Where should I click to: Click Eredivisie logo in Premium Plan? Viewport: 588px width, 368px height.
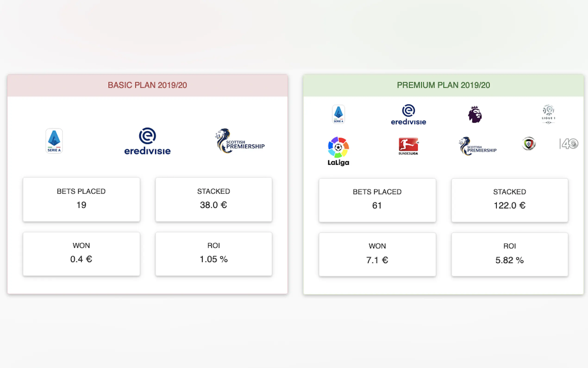(x=408, y=115)
